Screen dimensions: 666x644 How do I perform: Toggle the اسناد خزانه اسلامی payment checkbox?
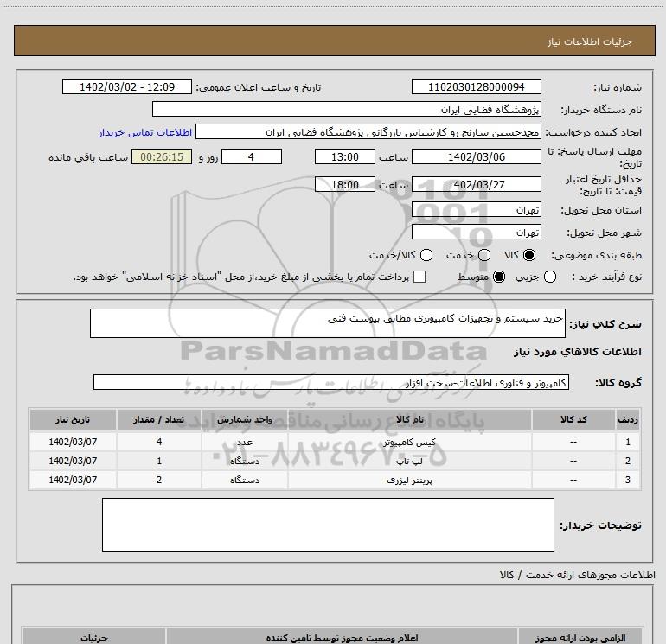[x=419, y=277]
